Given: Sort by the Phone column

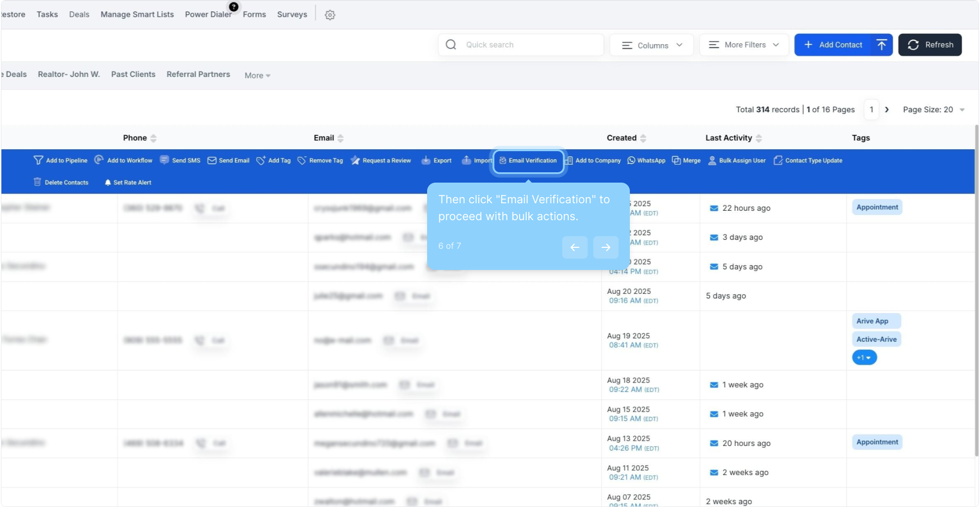Looking at the screenshot, I should [x=153, y=138].
